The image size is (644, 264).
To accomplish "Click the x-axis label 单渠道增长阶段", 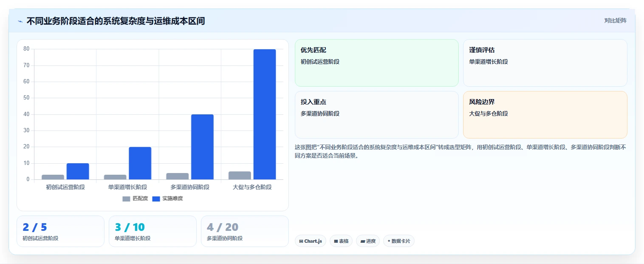I will click(127, 187).
